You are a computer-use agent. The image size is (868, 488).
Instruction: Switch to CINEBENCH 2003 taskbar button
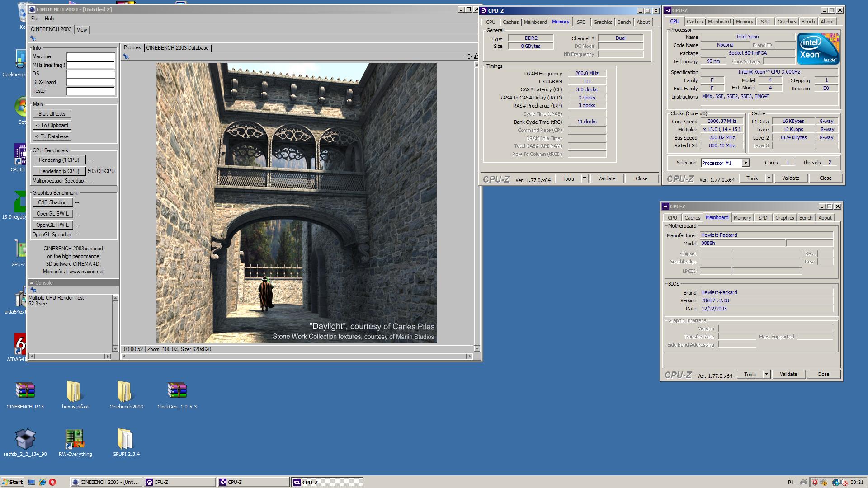click(106, 482)
